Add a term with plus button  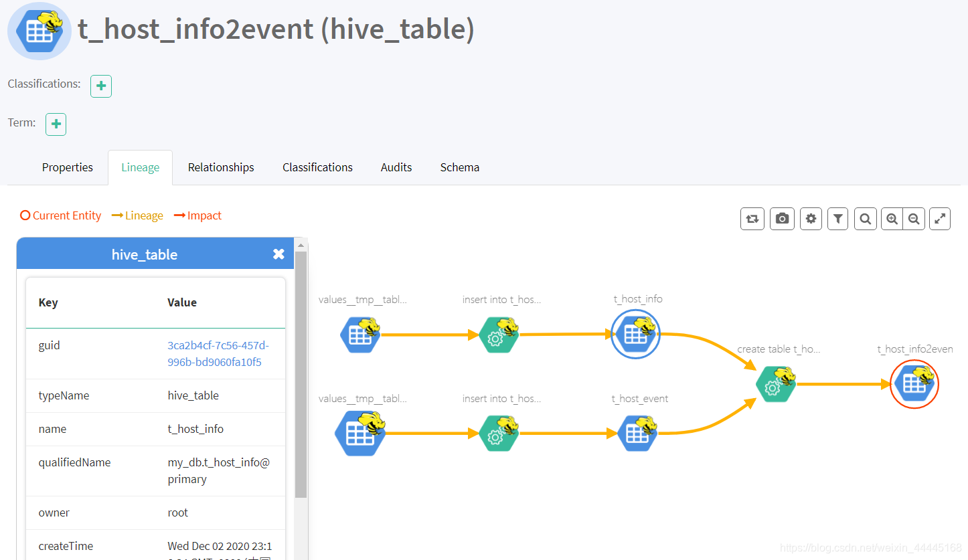click(x=56, y=124)
